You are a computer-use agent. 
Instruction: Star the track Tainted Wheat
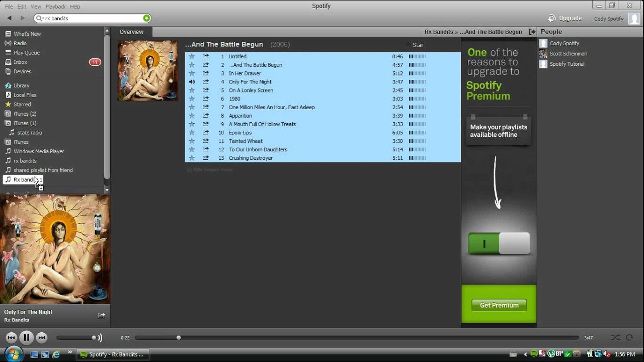pos(192,141)
